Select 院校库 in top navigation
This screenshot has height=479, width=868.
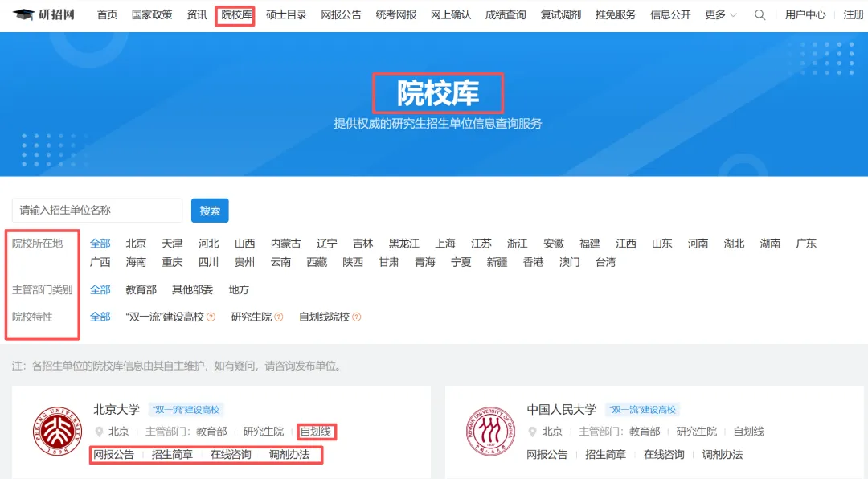235,15
